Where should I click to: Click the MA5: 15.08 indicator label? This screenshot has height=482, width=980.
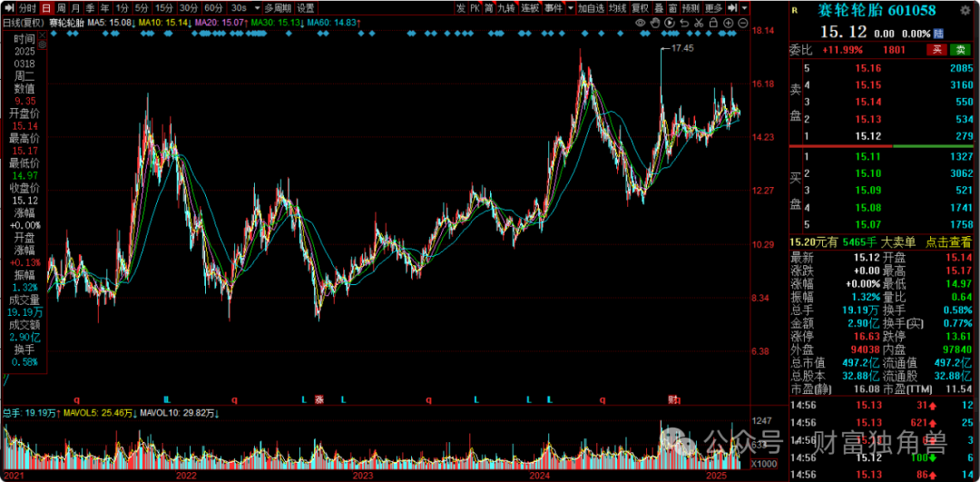pyautogui.click(x=112, y=23)
